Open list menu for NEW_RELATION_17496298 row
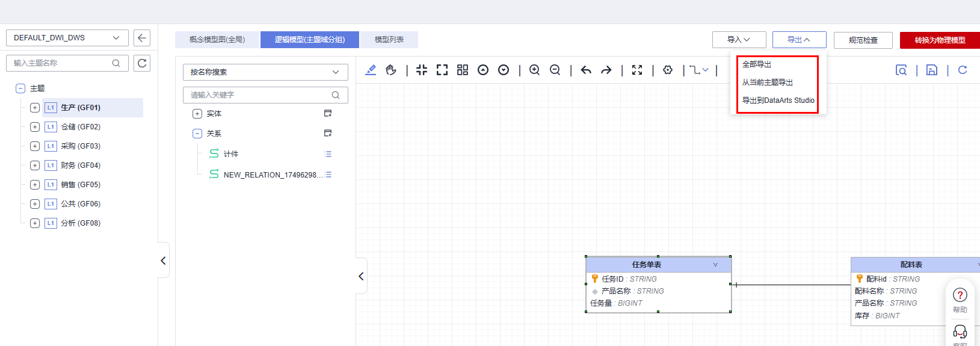This screenshot has height=346, width=980. 328,175
